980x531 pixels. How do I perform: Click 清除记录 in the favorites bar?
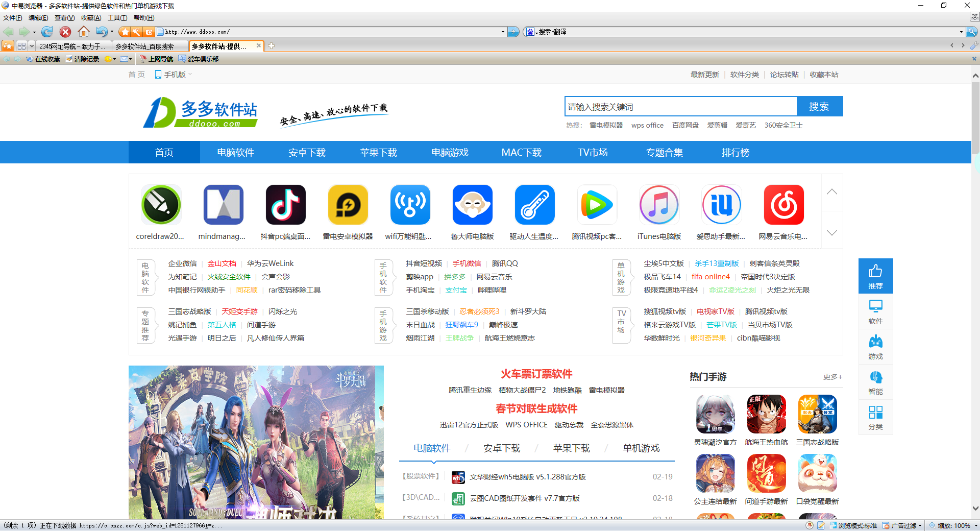[83, 59]
